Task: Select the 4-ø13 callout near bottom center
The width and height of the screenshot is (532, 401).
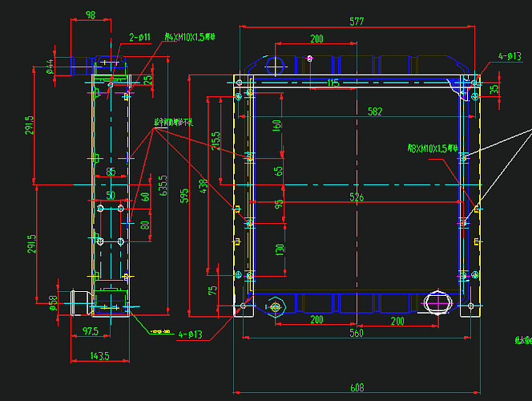Action: 190,334
